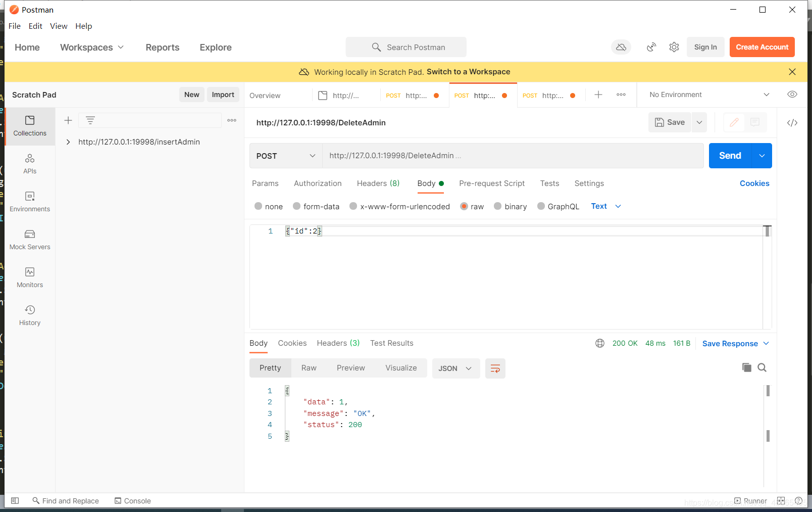Click the globe network information icon
812x512 pixels.
[600, 343]
